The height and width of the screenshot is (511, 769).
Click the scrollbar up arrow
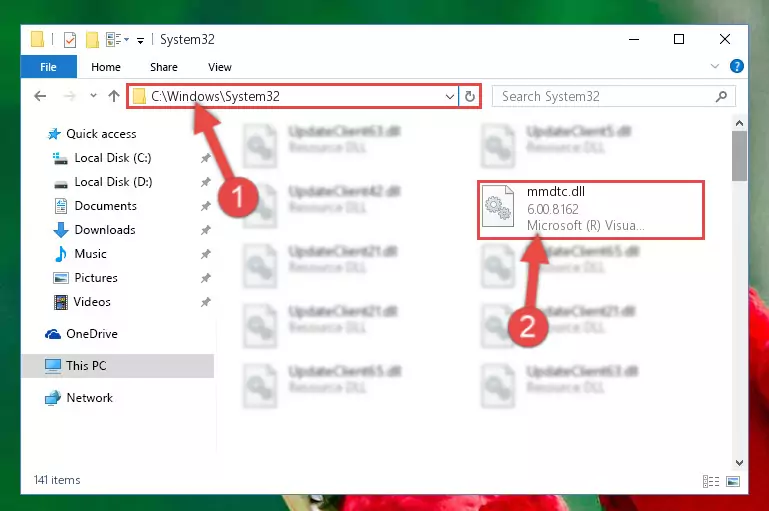(740, 123)
